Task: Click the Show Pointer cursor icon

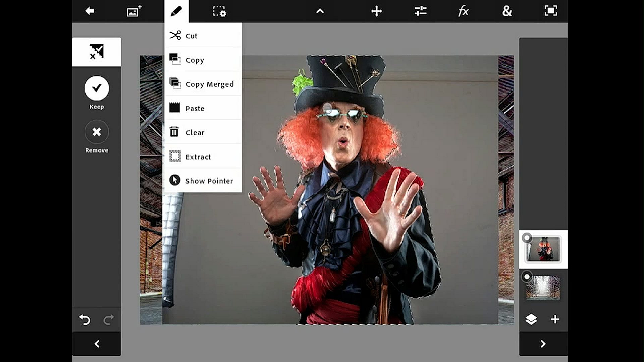Action: click(175, 180)
